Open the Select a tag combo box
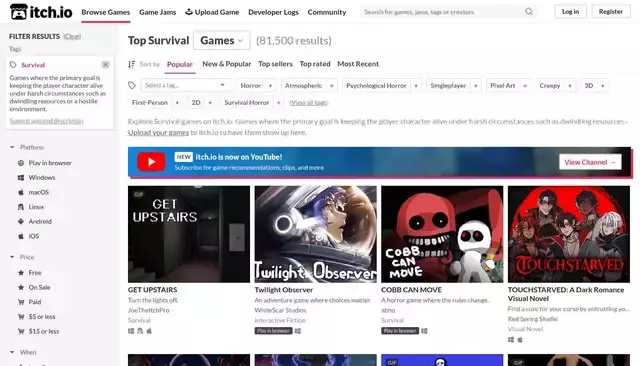The width and height of the screenshot is (640, 366). pyautogui.click(x=185, y=85)
